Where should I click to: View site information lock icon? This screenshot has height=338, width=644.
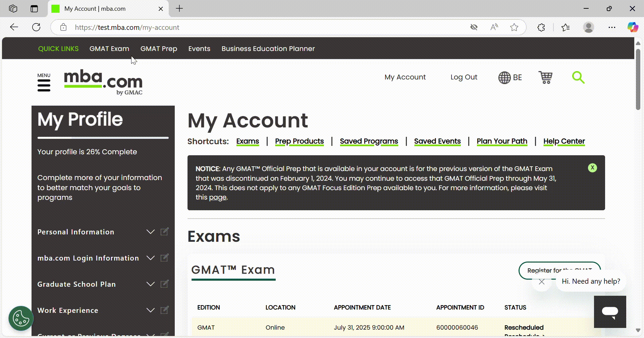pyautogui.click(x=63, y=27)
